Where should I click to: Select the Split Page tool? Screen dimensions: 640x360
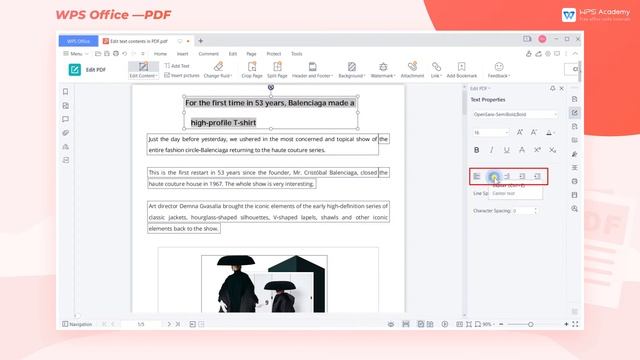277,70
